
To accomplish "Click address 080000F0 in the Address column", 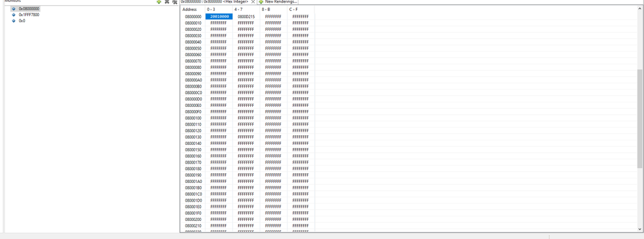I will 193,111.
